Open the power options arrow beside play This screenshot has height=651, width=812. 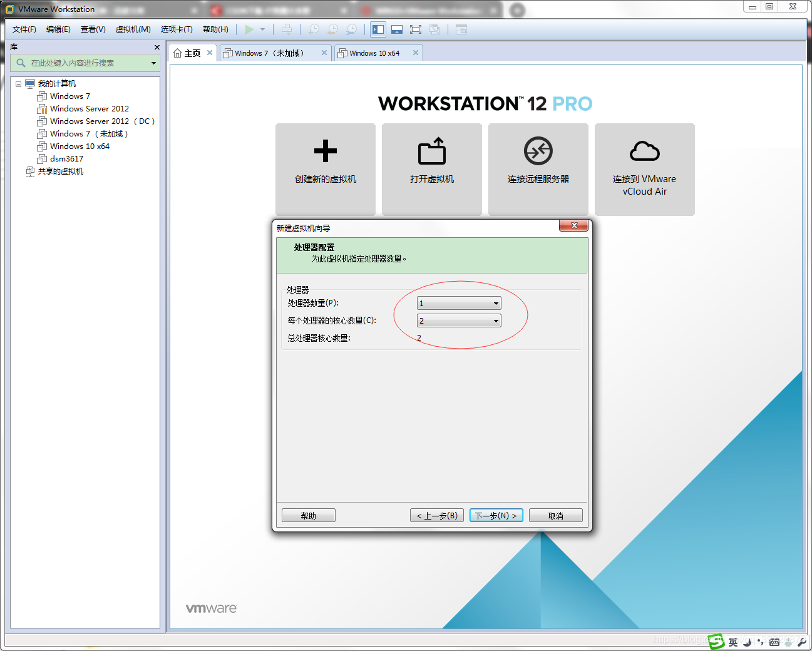(263, 29)
